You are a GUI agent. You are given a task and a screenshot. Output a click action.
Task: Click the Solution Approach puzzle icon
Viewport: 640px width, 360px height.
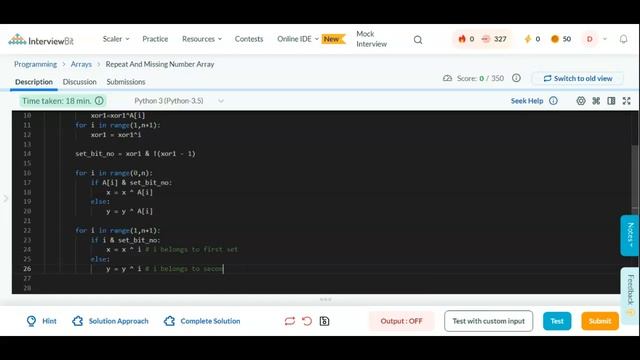pos(78,321)
